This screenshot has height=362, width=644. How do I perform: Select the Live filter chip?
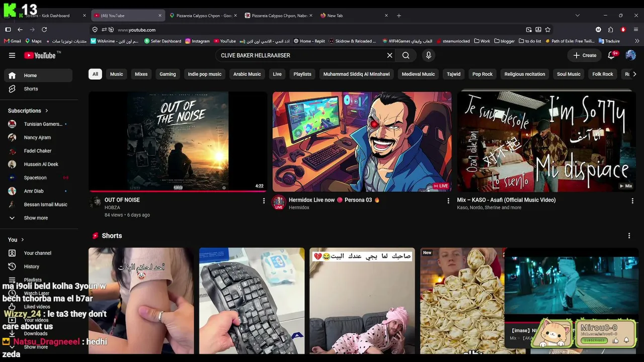(277, 74)
